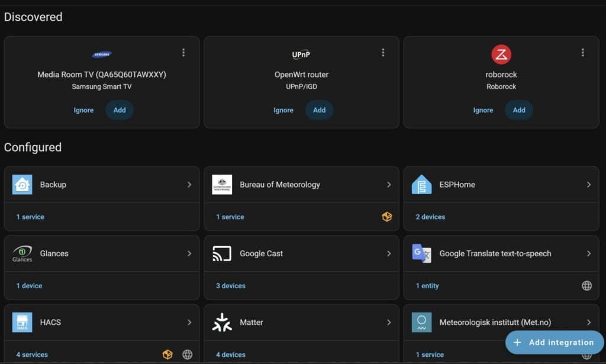Expand the Meteorologisk institutt card

point(589,322)
